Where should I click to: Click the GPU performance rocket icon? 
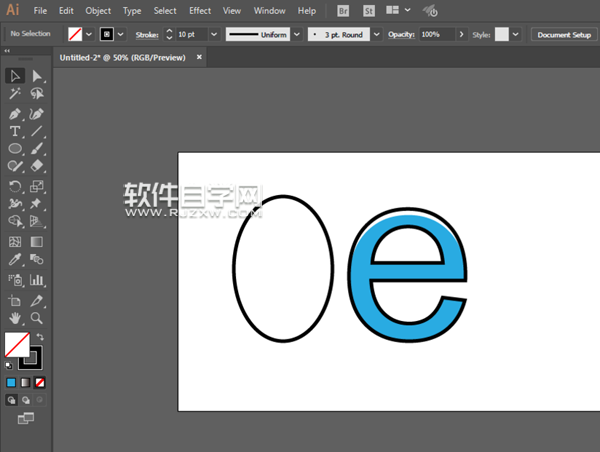coord(430,11)
